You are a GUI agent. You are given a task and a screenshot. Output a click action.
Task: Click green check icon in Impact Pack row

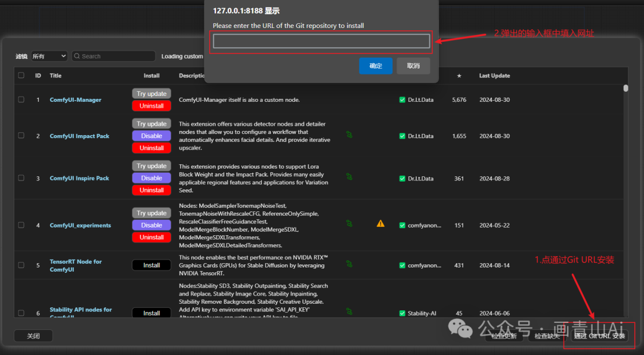pos(402,136)
